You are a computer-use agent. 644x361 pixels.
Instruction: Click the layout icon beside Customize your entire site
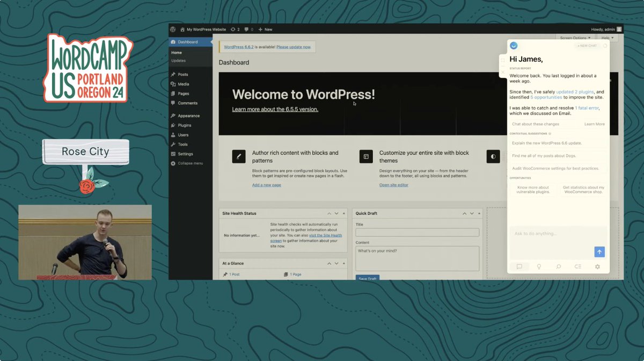[x=366, y=156]
